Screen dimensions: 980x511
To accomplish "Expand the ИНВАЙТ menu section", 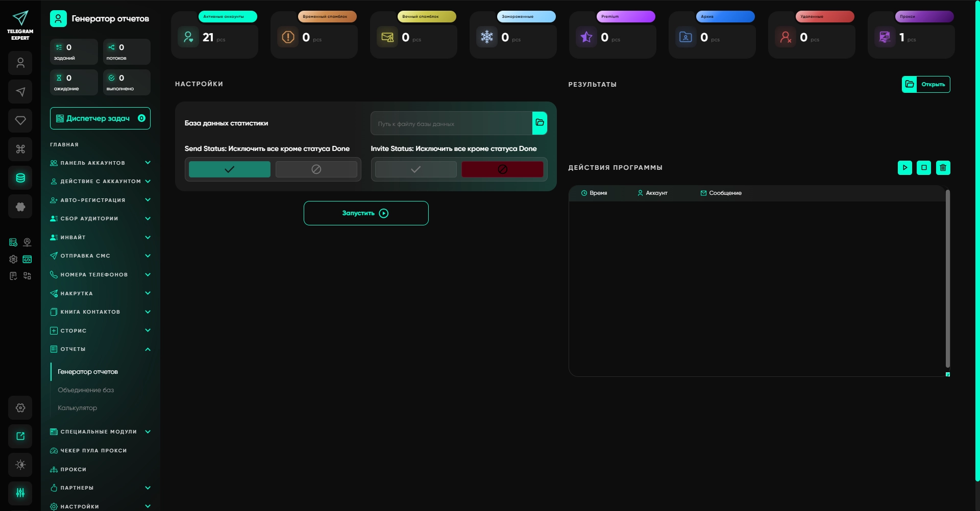I will [x=100, y=237].
